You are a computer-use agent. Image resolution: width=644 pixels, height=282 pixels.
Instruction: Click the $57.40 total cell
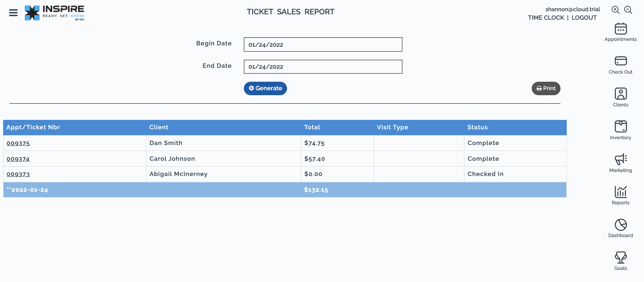click(x=337, y=159)
